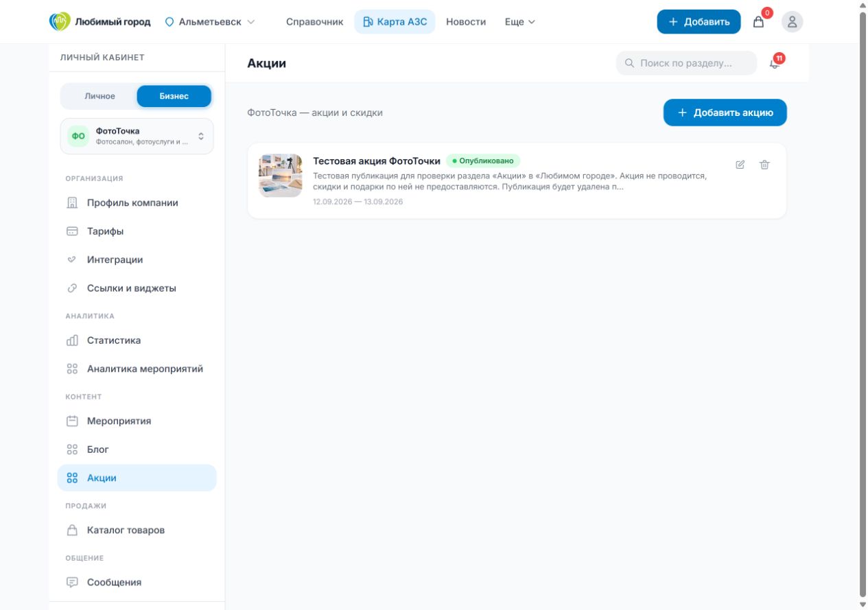Click the page vertical scrollbar
This screenshot has height=610, width=868.
(863, 305)
